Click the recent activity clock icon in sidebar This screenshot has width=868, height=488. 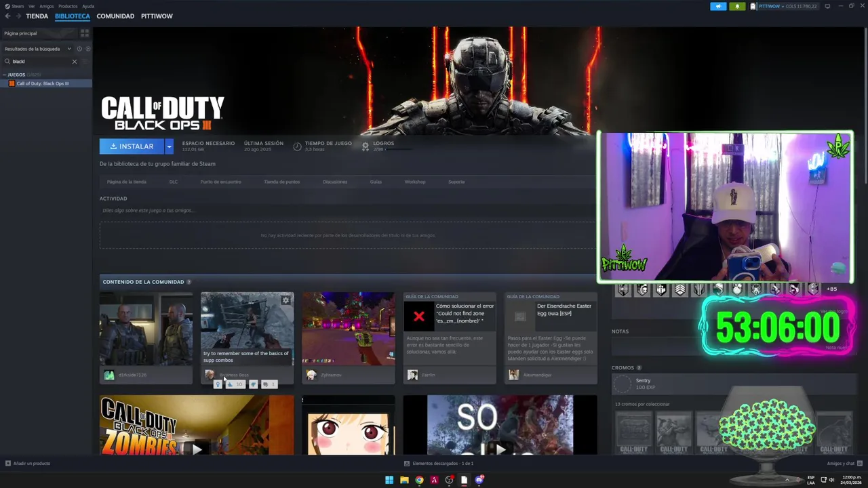coord(79,49)
